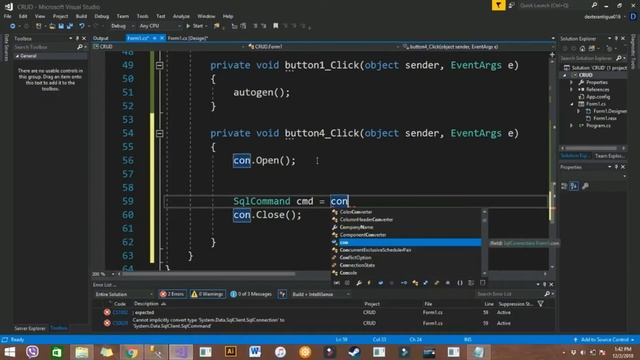Open the Tools menu
Image resolution: width=640 pixels, height=360 pixels.
click(x=142, y=16)
